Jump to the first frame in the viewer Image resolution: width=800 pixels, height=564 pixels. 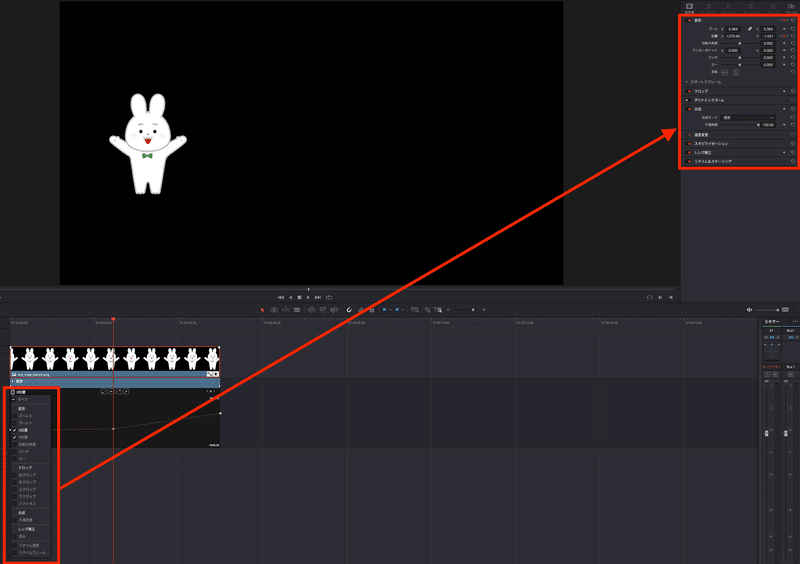pyautogui.click(x=281, y=297)
